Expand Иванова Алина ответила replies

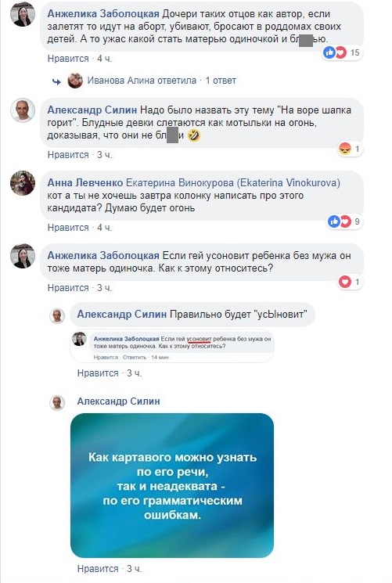142,81
